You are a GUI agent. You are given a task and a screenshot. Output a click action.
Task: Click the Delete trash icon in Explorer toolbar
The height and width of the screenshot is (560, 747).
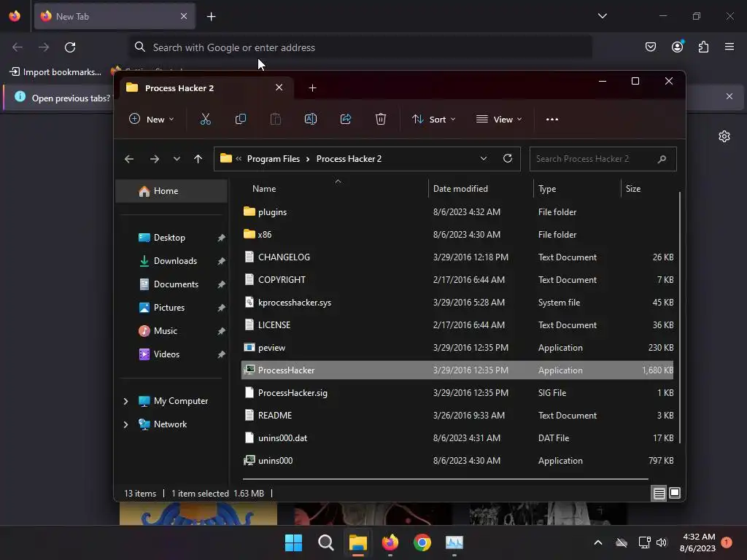pos(381,119)
